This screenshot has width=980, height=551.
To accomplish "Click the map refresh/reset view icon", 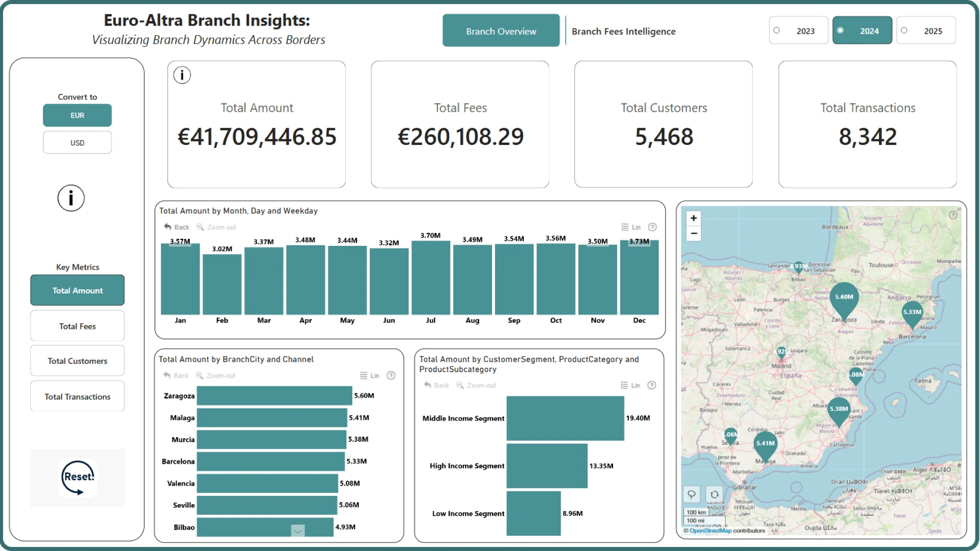I will [x=715, y=494].
